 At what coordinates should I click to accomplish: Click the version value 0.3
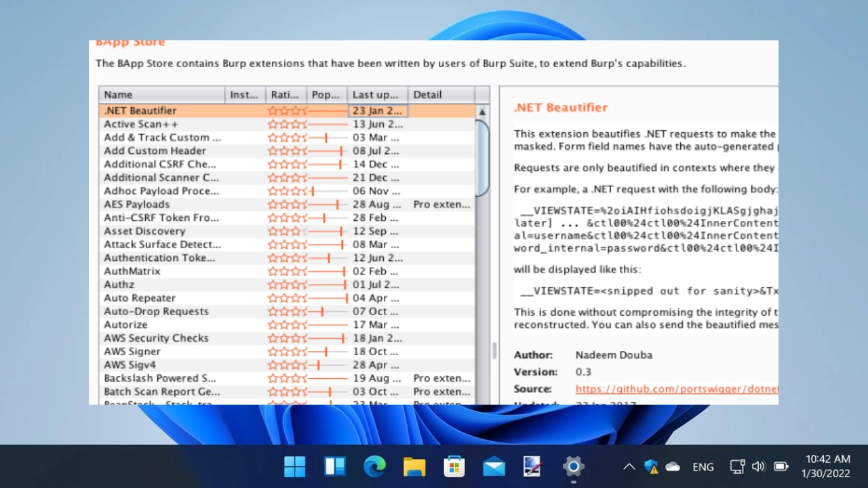583,372
